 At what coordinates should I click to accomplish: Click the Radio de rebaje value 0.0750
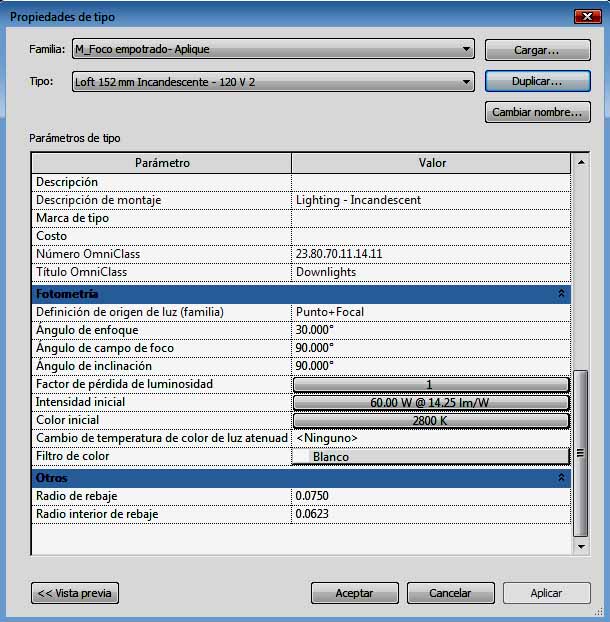[x=431, y=496]
